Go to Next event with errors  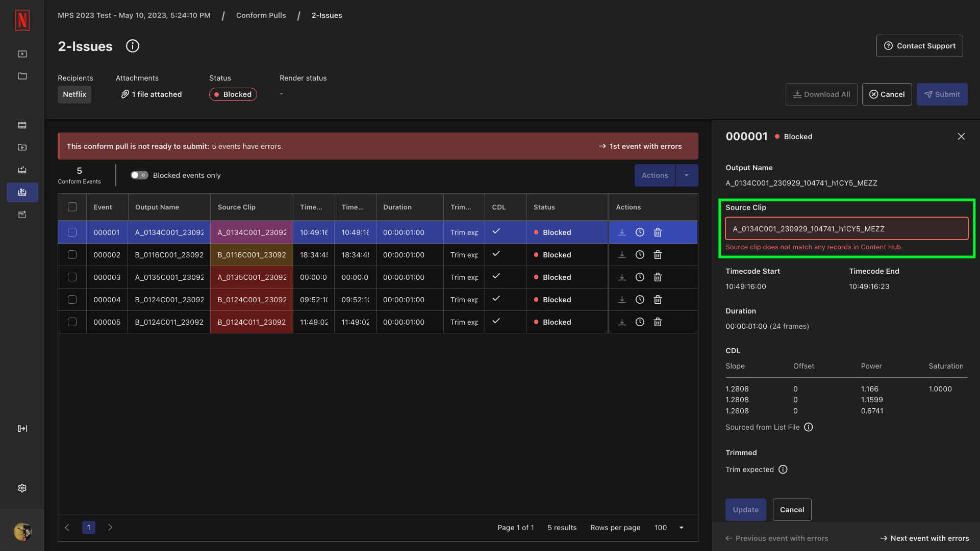[x=924, y=538]
